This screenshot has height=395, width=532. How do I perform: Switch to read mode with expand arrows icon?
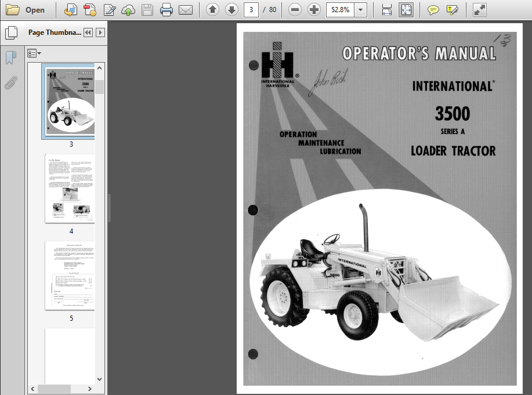click(479, 10)
